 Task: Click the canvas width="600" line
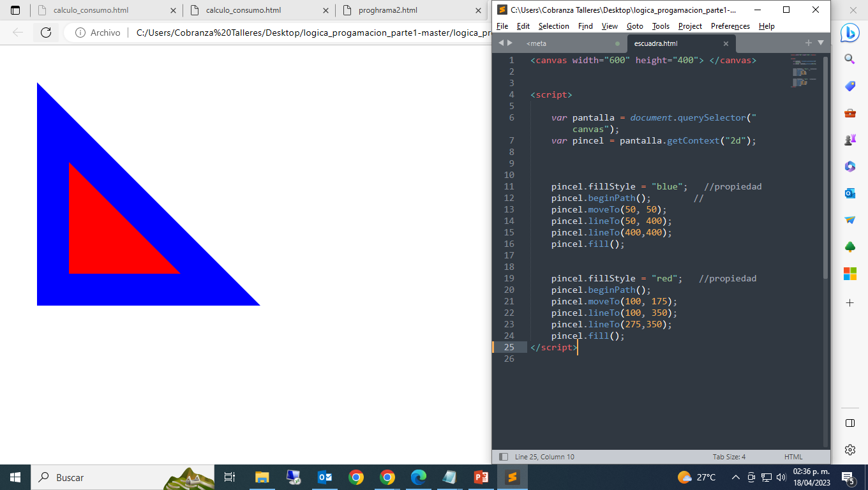(643, 60)
